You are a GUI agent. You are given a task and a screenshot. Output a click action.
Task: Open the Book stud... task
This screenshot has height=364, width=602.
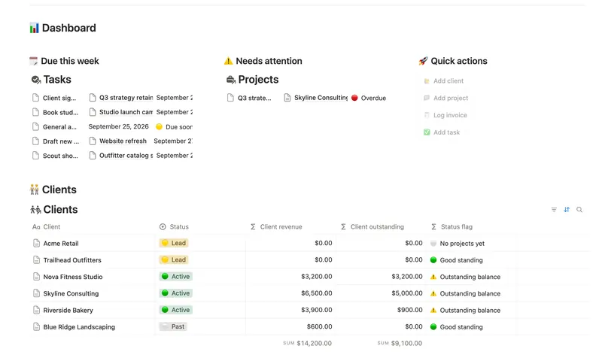[x=60, y=112]
